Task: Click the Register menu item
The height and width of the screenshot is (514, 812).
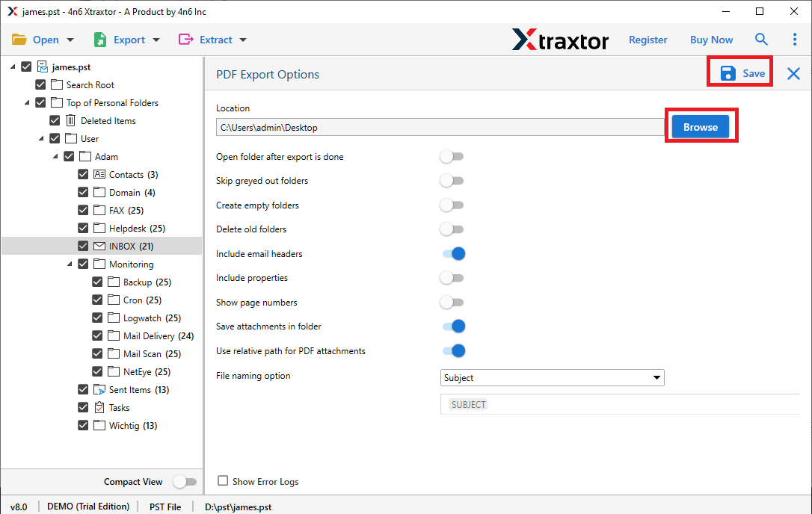Action: click(x=648, y=39)
